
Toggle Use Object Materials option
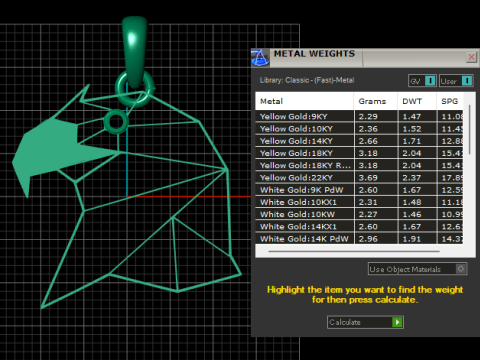417,269
